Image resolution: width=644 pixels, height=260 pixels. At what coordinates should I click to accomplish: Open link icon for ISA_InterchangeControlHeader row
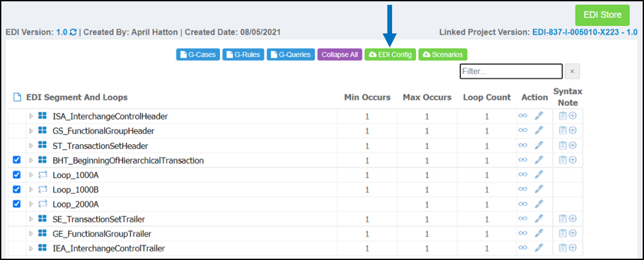(x=522, y=116)
